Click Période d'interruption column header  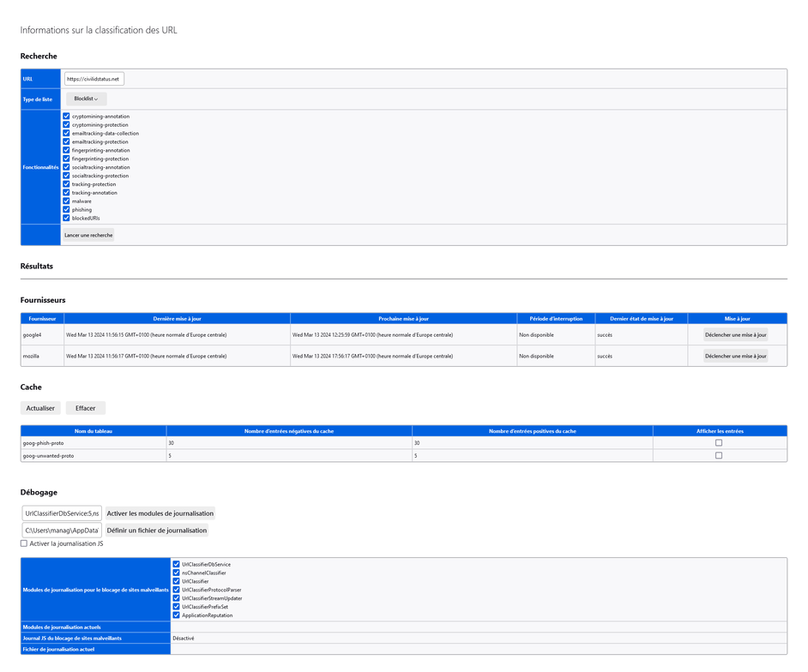556,319
